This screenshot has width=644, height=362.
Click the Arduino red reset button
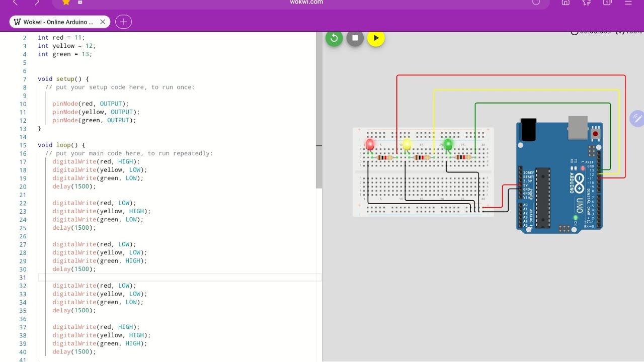pos(596,134)
